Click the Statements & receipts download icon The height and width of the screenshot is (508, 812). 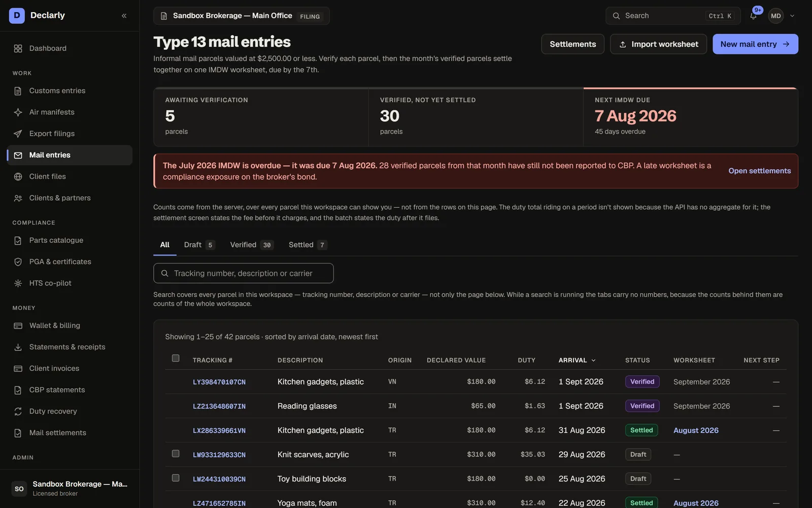[x=18, y=347]
